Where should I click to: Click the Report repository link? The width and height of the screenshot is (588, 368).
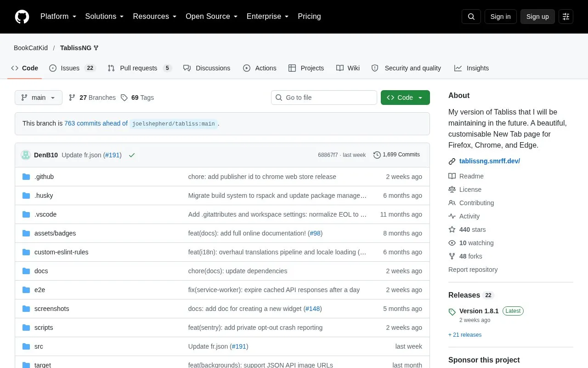[473, 270]
